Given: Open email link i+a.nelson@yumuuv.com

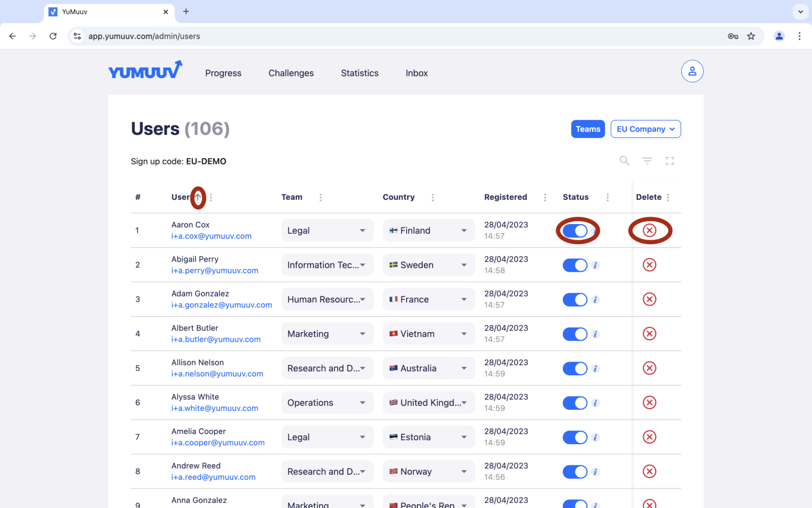Looking at the screenshot, I should (217, 374).
